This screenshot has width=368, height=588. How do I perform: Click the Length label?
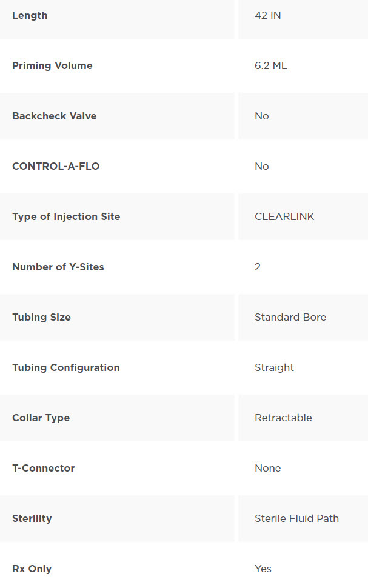(30, 15)
